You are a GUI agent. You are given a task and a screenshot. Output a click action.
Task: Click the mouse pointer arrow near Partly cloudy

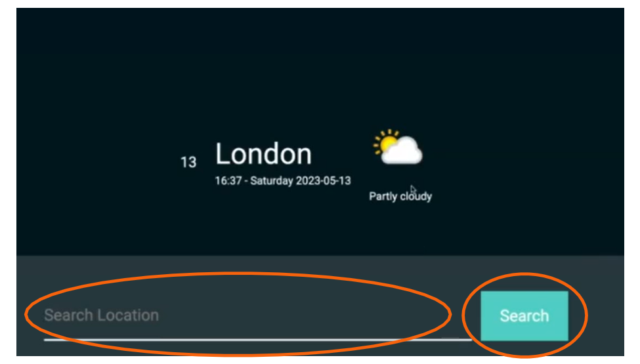click(x=414, y=191)
